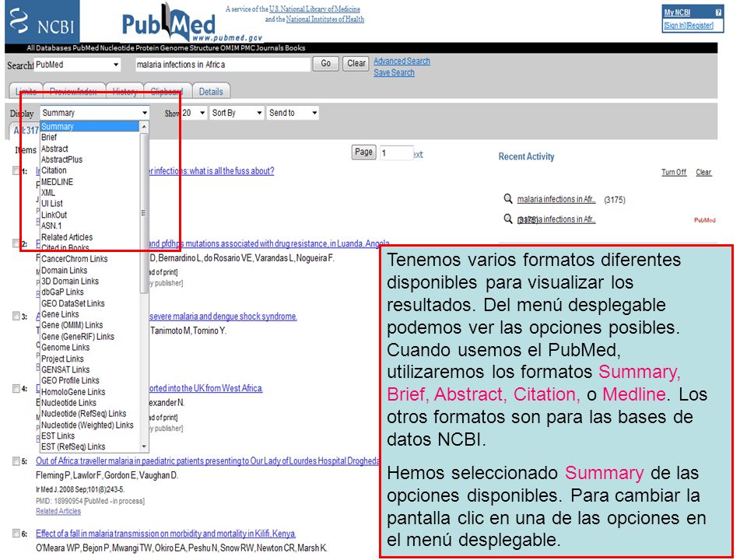Image resolution: width=747 pixels, height=560 pixels.
Task: Choose XML in the Display list
Action: click(x=89, y=193)
